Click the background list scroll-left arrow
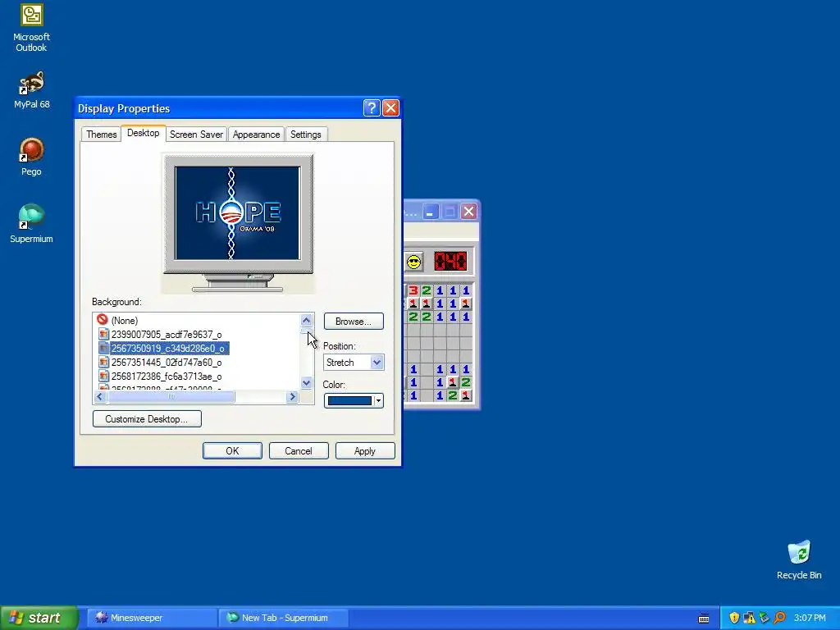 tap(99, 397)
